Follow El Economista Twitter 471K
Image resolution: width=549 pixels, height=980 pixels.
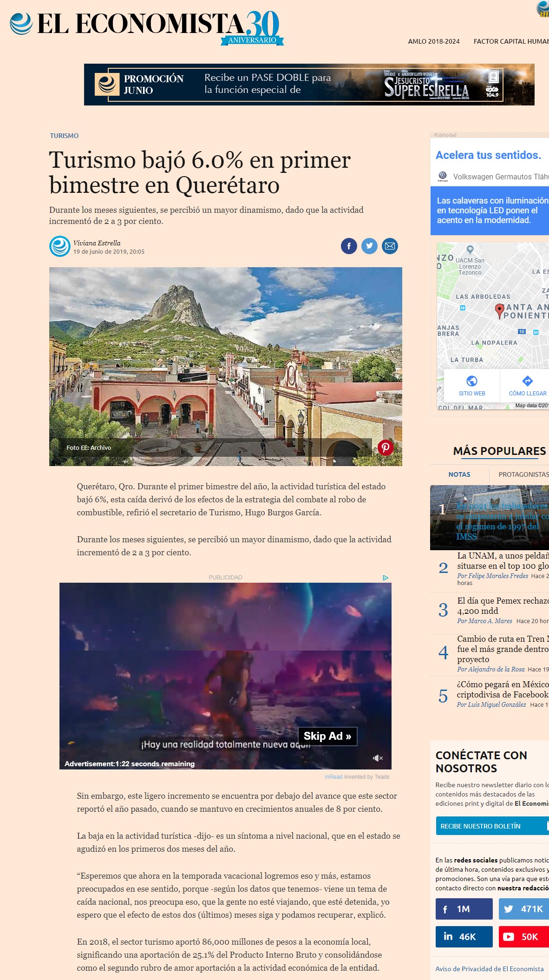click(524, 909)
